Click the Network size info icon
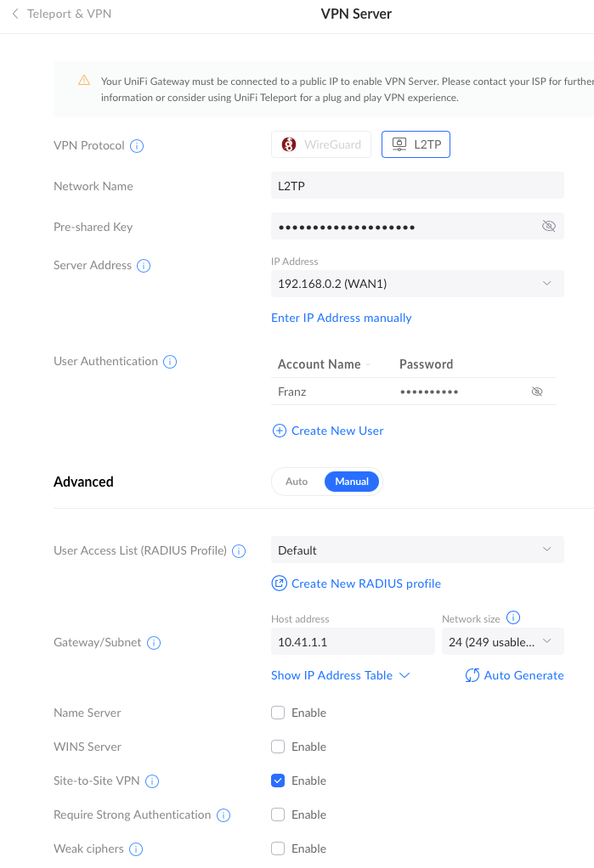This screenshot has height=868, width=594. 513,617
